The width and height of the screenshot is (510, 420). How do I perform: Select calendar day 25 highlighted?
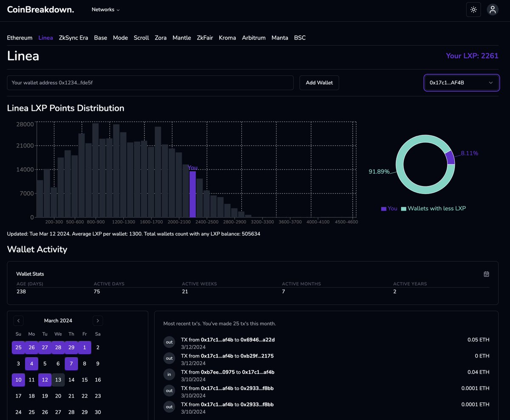click(18, 347)
